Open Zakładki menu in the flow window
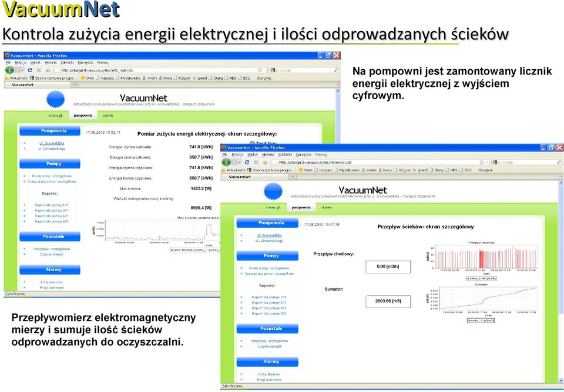The image size is (564, 392). 285,154
